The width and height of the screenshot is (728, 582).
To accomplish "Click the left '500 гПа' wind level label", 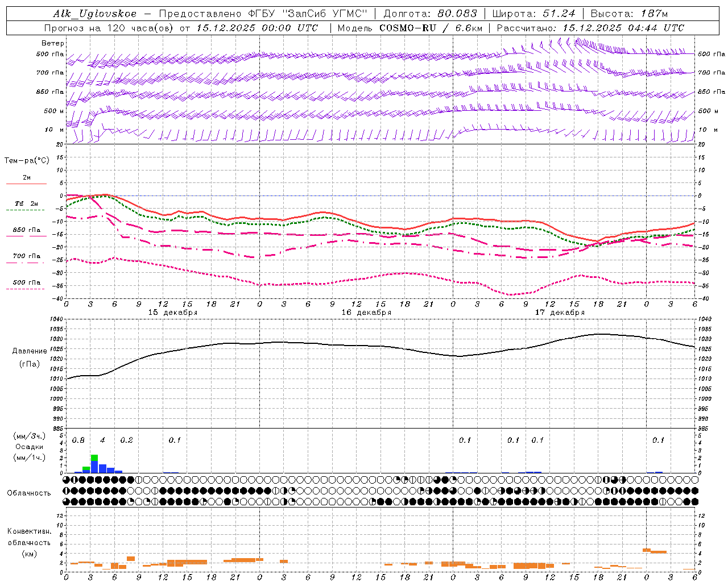I will 50,55.
